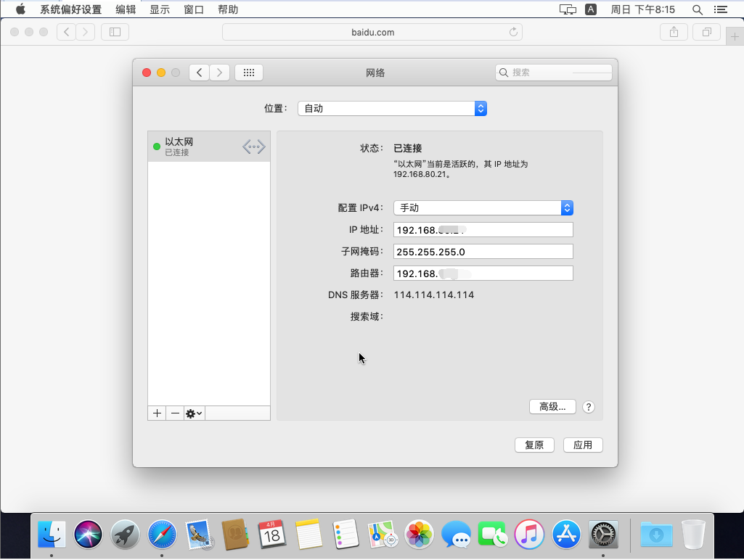The height and width of the screenshot is (560, 744).
Task: Go back using Network window back arrow
Action: 199,73
